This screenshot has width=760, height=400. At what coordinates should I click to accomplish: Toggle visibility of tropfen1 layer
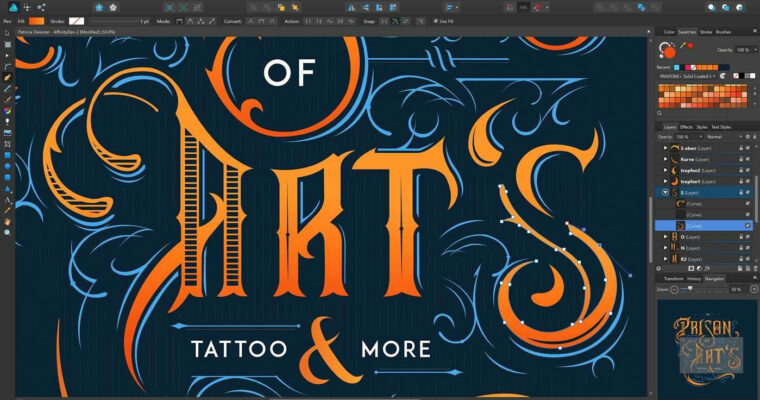(748, 181)
